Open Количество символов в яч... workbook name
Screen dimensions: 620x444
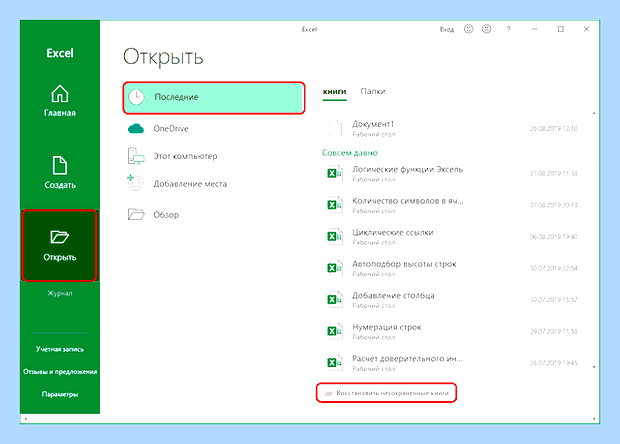point(408,201)
